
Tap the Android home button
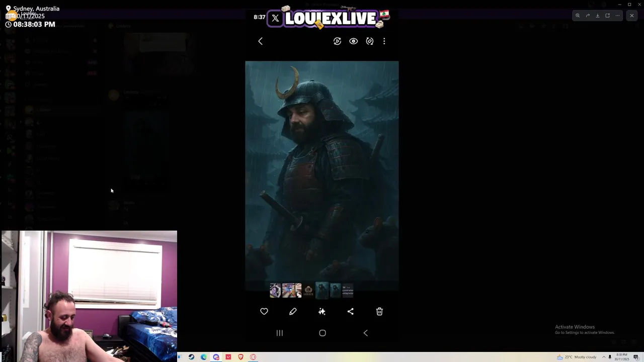pyautogui.click(x=323, y=333)
